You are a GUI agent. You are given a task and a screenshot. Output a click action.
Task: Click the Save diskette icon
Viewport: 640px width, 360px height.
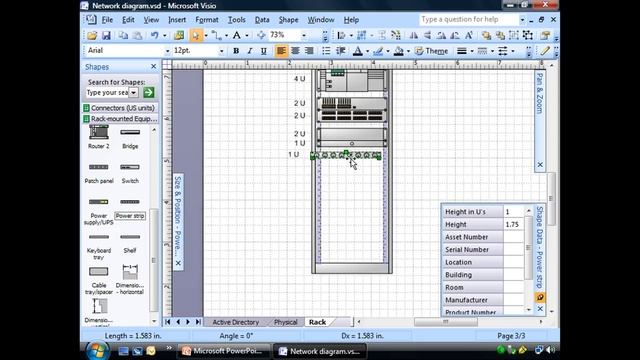[x=106, y=36]
